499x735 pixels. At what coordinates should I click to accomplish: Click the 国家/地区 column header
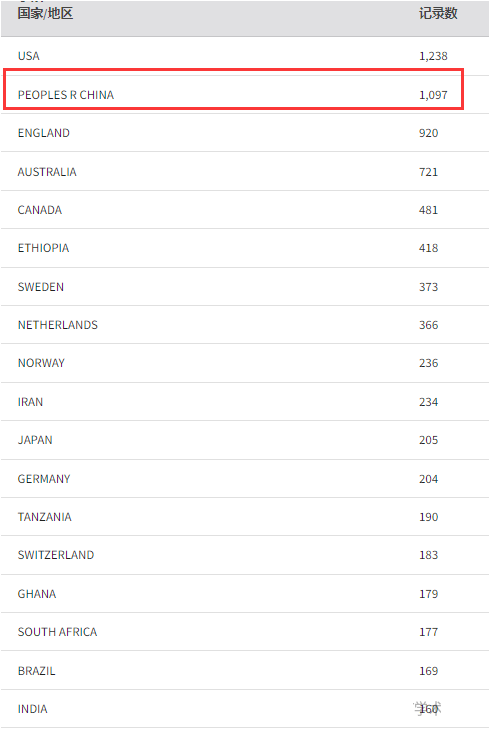[x=45, y=13]
